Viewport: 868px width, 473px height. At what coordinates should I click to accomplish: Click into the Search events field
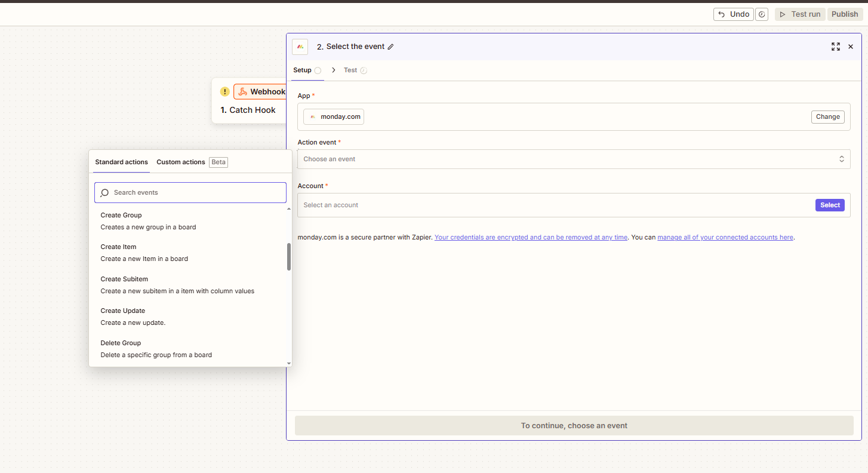(197, 193)
